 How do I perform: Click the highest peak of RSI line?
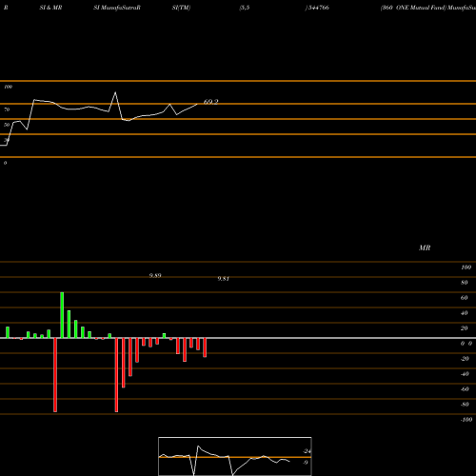115,92
